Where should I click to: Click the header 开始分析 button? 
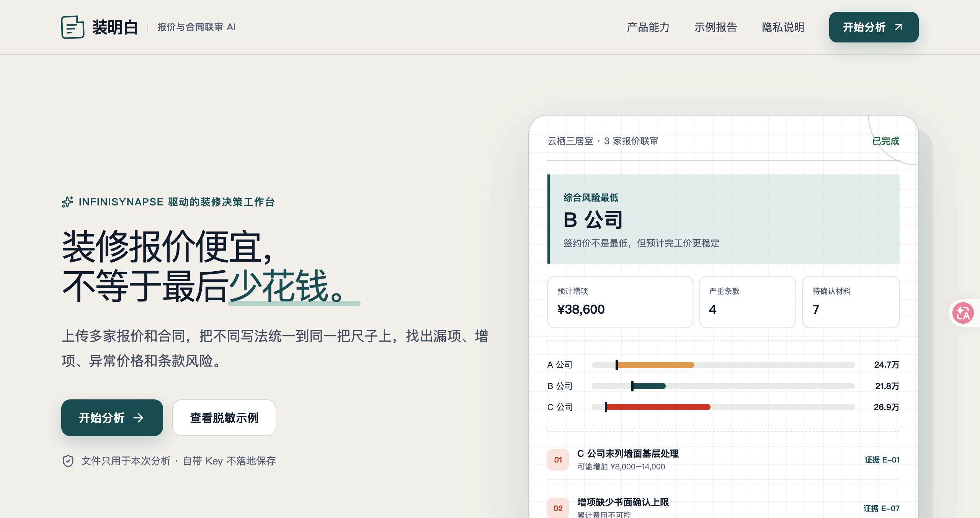874,27
